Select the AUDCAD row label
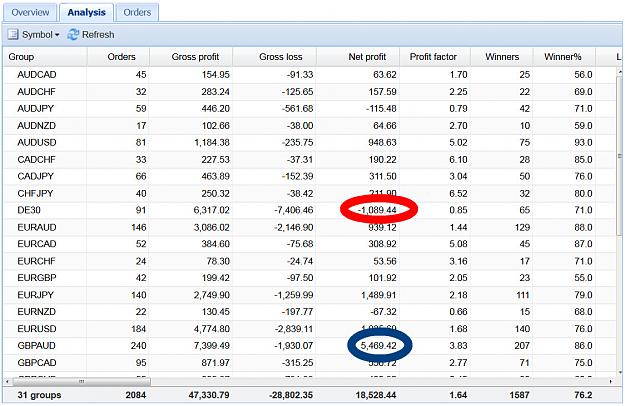The height and width of the screenshot is (406, 625). (37, 75)
